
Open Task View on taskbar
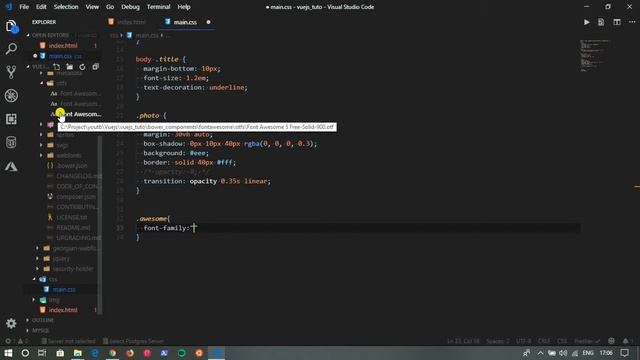(x=42, y=353)
